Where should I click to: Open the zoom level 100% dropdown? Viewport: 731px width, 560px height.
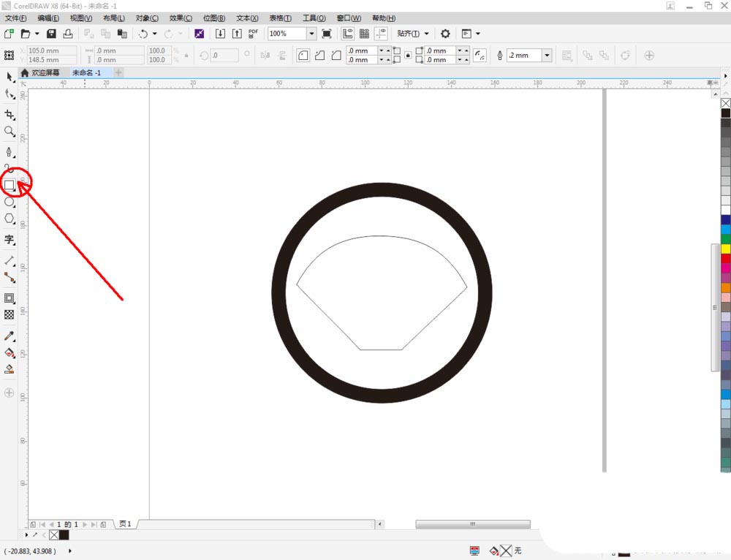[311, 34]
